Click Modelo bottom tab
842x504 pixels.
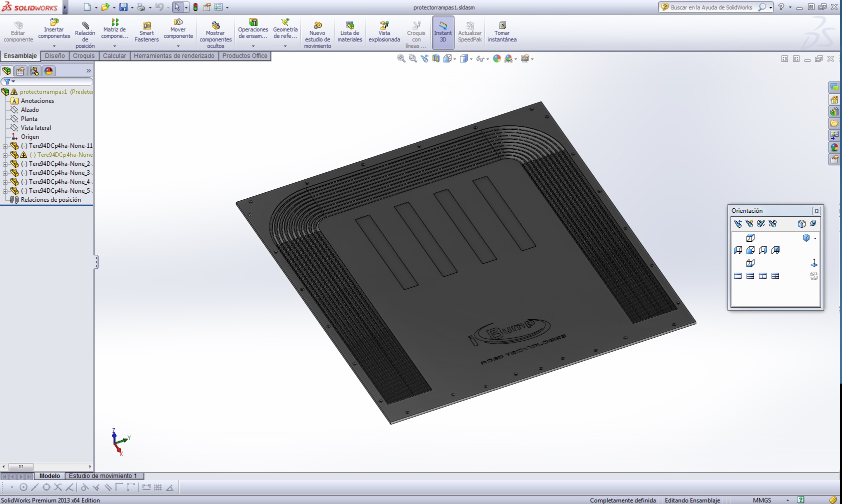coord(49,476)
